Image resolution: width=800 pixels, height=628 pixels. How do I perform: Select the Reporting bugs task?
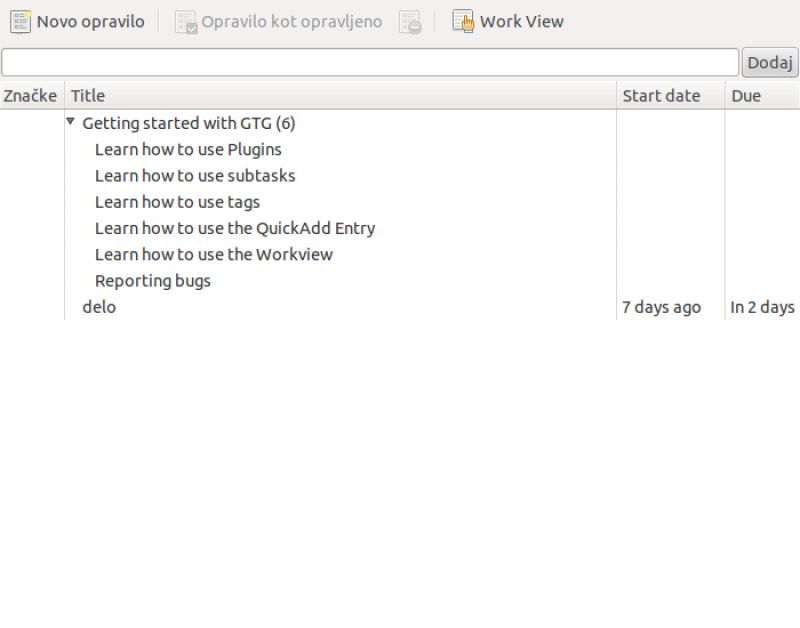pos(152,281)
